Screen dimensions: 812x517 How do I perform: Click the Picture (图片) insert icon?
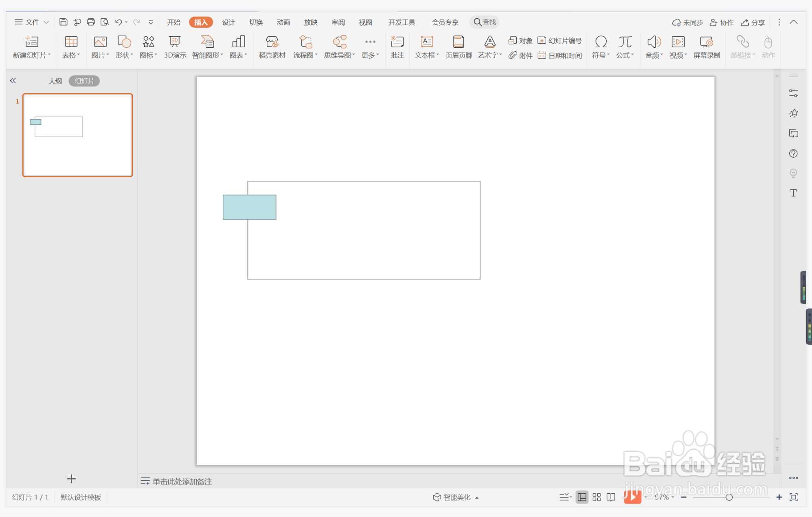pos(100,42)
